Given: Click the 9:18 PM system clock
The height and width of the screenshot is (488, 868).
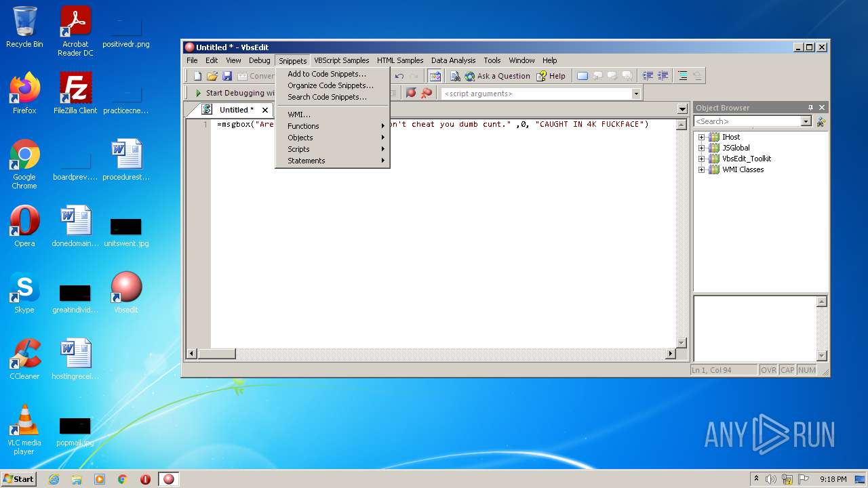Looking at the screenshot, I should point(833,479).
